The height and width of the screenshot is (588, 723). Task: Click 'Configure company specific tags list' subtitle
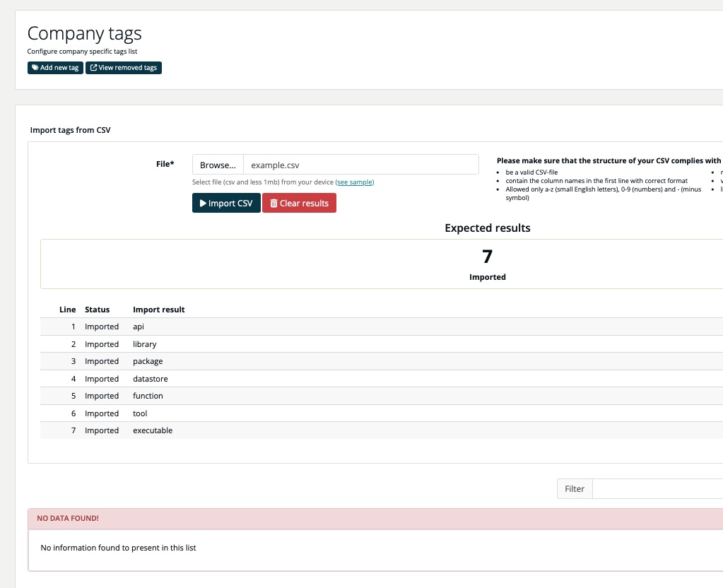(82, 51)
